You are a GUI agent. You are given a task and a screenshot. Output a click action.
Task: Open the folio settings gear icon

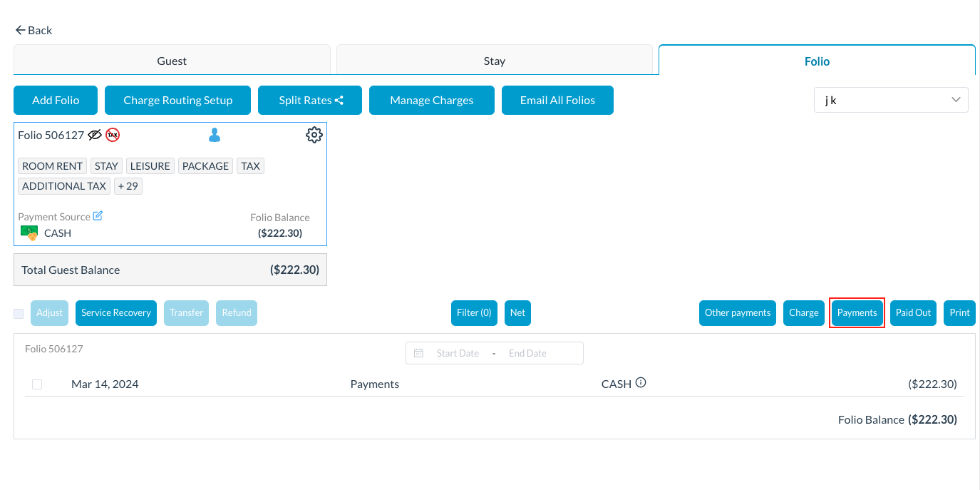[x=314, y=134]
